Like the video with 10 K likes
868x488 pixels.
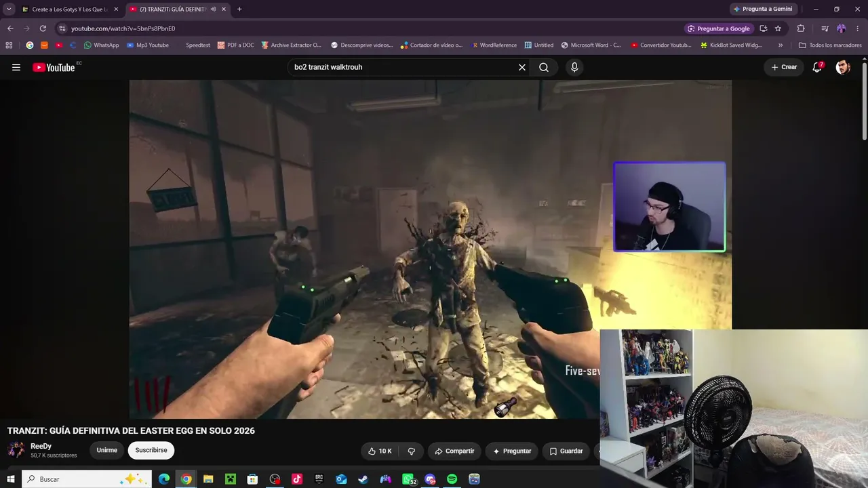[380, 451]
